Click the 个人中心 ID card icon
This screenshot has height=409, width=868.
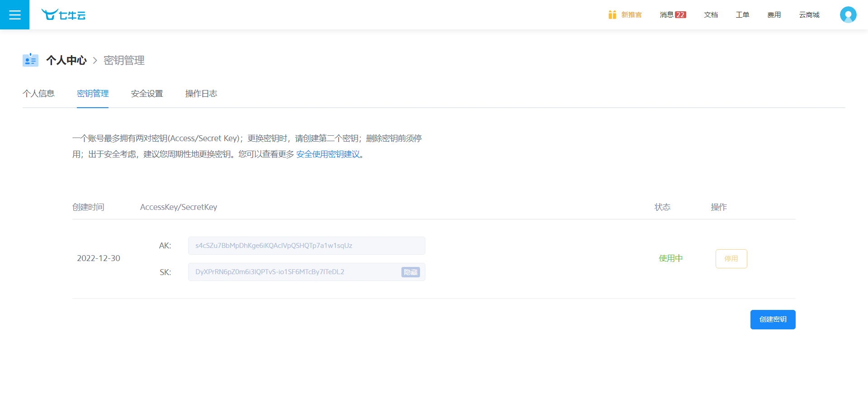point(30,60)
